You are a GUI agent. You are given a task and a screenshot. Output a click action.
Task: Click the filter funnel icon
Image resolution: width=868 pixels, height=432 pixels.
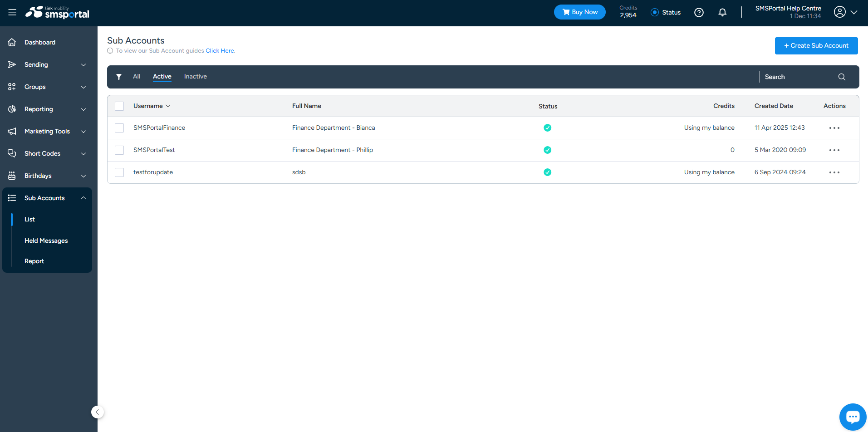pos(119,77)
